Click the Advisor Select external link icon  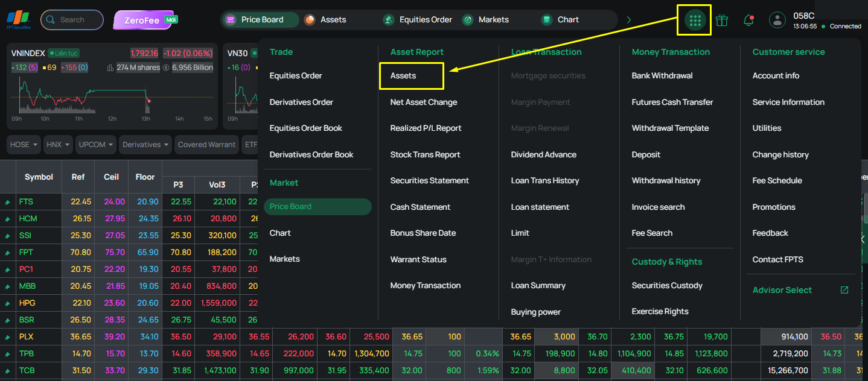point(844,290)
